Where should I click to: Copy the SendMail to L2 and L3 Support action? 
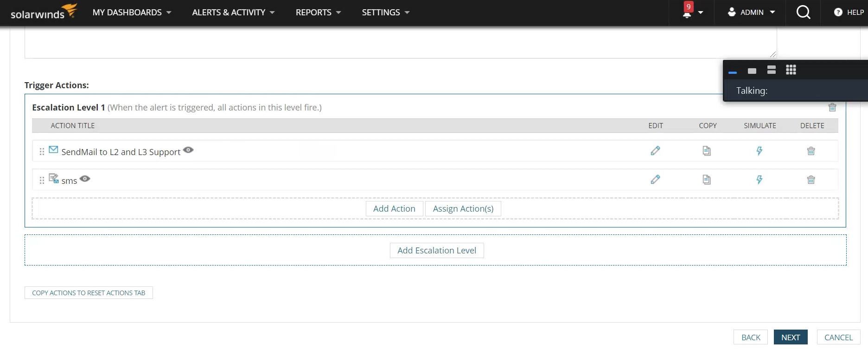point(707,151)
